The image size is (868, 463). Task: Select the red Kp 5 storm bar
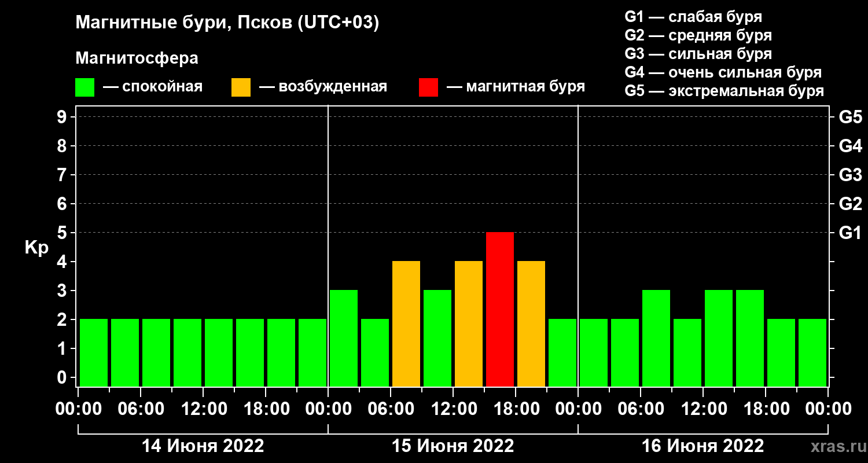pyautogui.click(x=500, y=309)
